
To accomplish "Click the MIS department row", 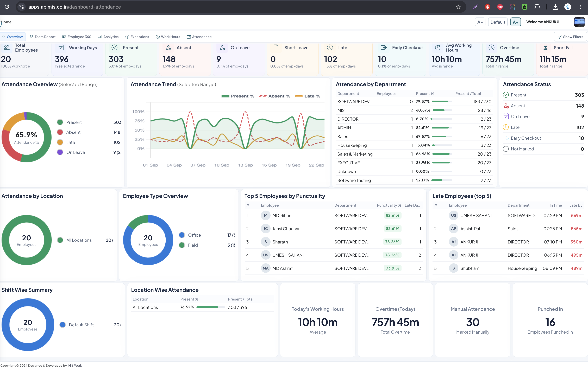I will [414, 110].
